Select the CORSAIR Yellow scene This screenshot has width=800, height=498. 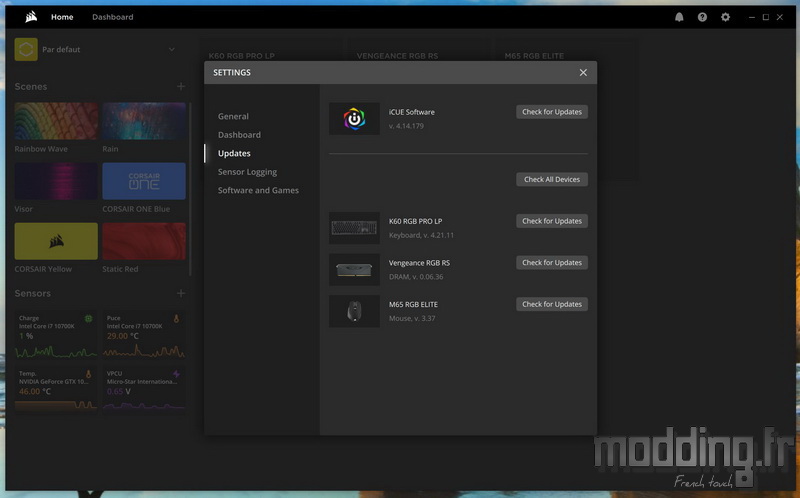pos(56,241)
